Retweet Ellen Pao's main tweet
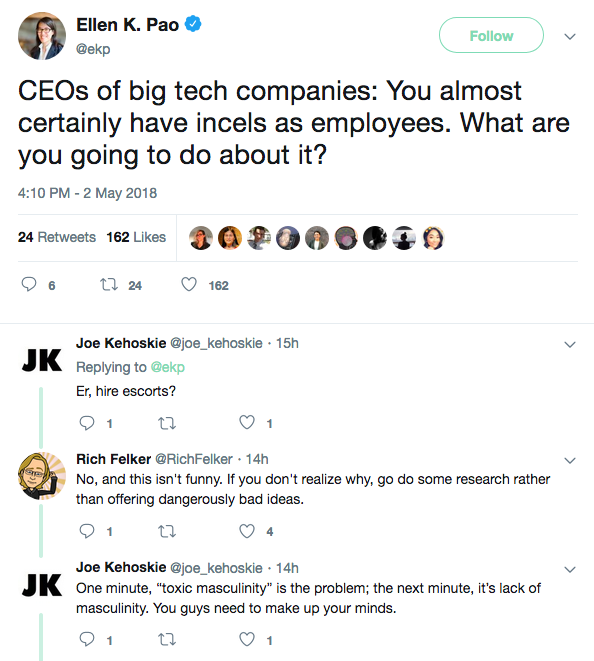 (109, 285)
